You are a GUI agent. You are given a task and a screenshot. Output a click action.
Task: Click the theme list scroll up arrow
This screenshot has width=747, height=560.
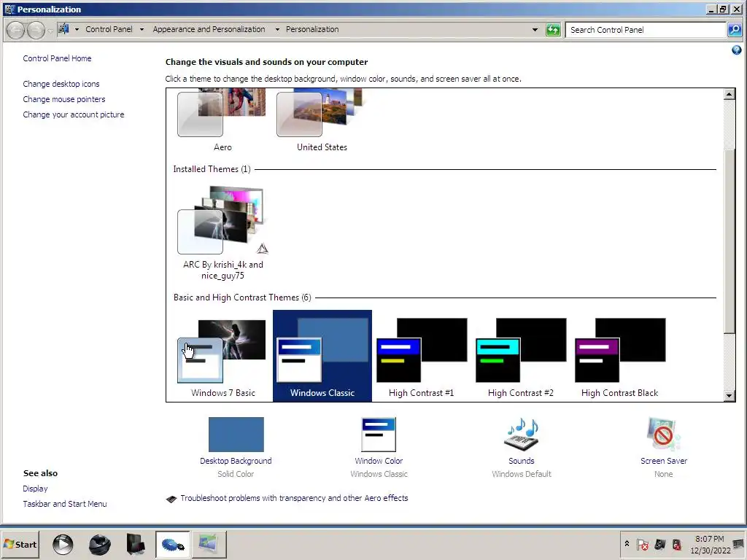point(729,94)
